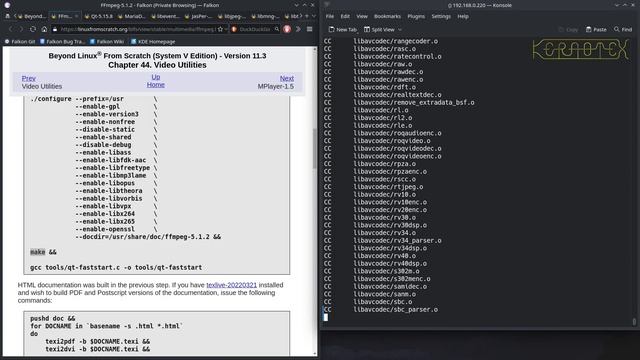This screenshot has width=640, height=360.
Task: Switch to the libjpeg tab
Action: point(231,16)
